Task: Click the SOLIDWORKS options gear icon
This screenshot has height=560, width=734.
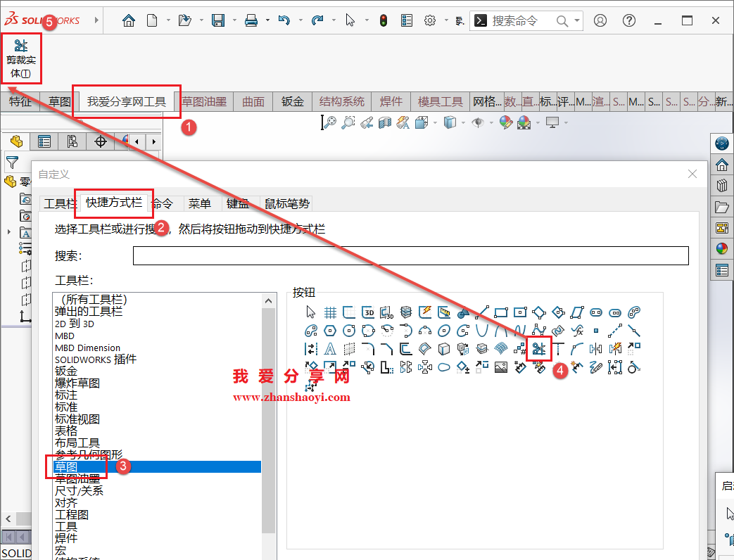Action: pos(430,20)
